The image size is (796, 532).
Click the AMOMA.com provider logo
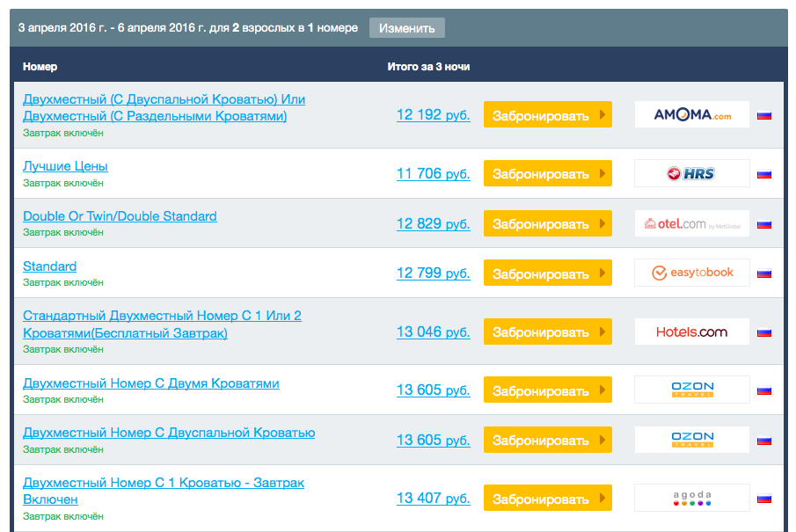pyautogui.click(x=692, y=115)
